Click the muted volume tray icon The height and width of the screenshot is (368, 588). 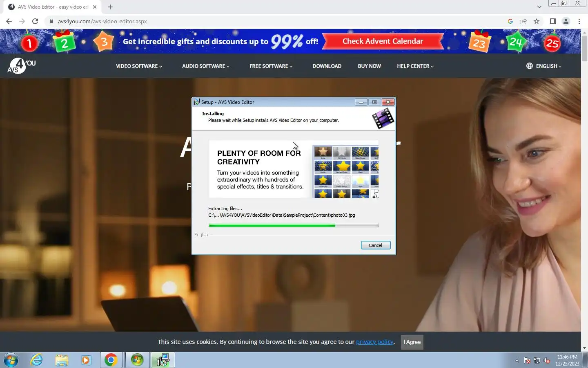(547, 360)
